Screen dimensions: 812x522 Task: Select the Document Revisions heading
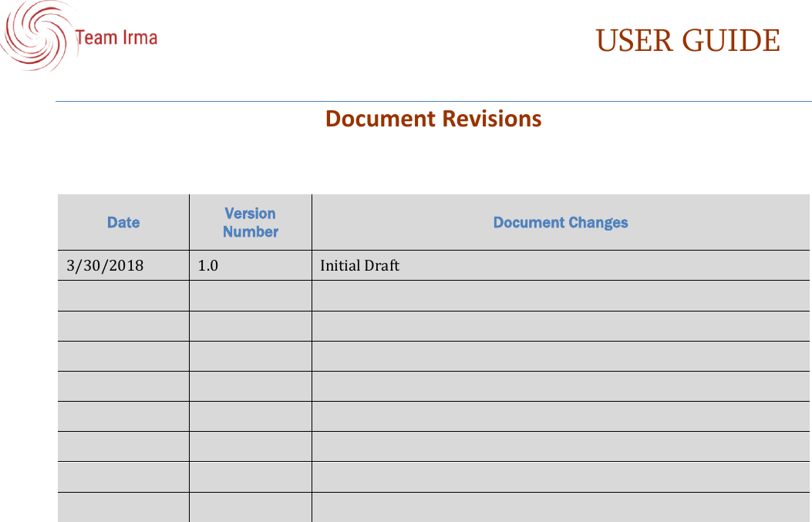[x=433, y=120]
